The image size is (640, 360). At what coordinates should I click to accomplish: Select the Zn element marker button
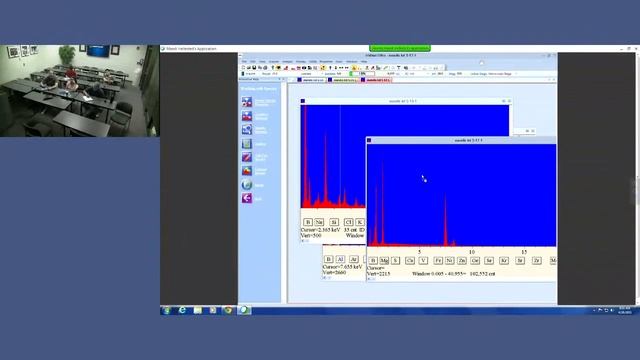[x=462, y=260]
